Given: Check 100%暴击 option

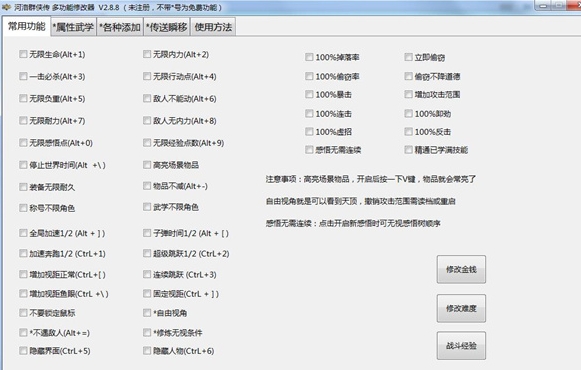Looking at the screenshot, I should (x=309, y=94).
